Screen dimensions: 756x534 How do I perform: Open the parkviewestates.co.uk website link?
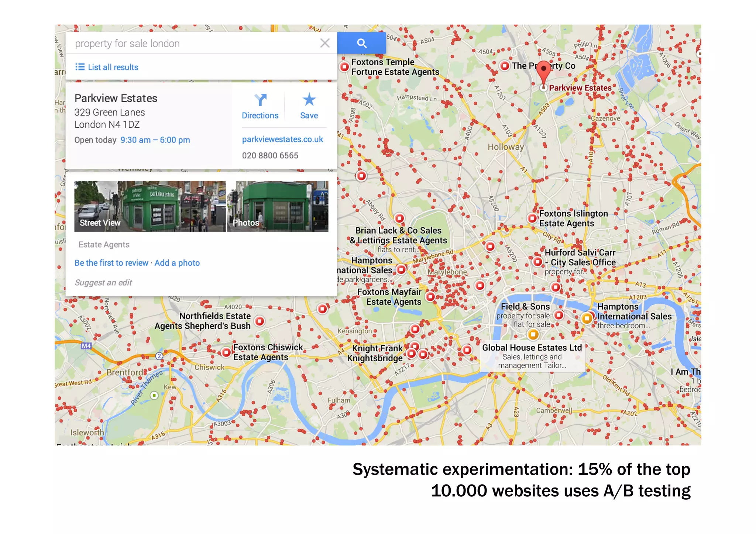click(282, 139)
